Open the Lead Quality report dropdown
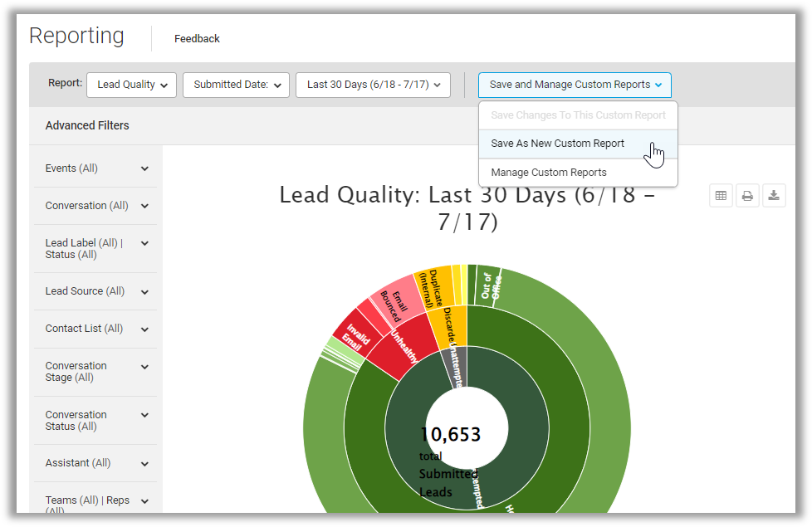Viewport: 812px width, 527px height. click(131, 85)
